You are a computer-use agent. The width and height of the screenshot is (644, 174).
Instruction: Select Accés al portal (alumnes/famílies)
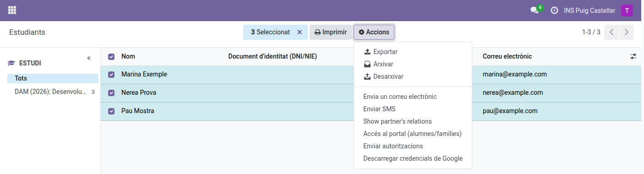[x=413, y=134]
